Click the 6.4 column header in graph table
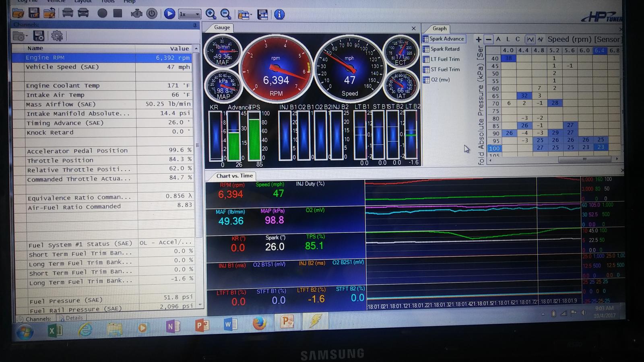The image size is (644, 362). 600,50
